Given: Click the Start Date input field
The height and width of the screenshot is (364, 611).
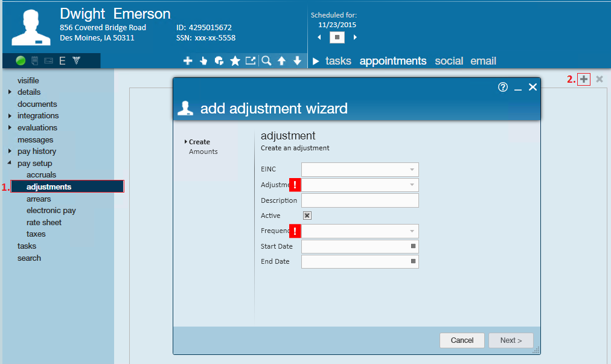Looking at the screenshot, I should click(360, 246).
